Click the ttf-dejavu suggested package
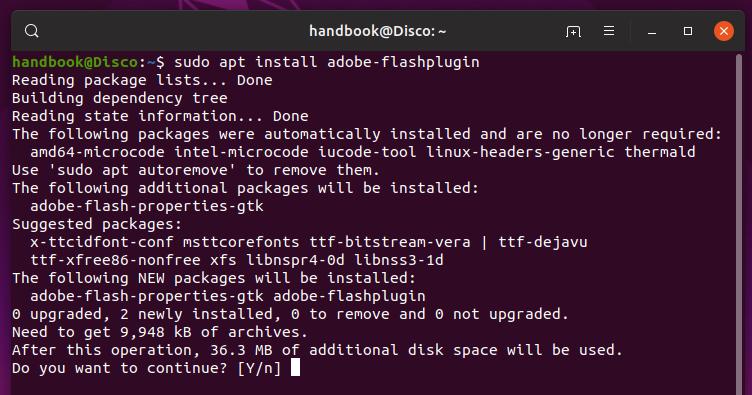The height and width of the screenshot is (395, 752). click(543, 242)
